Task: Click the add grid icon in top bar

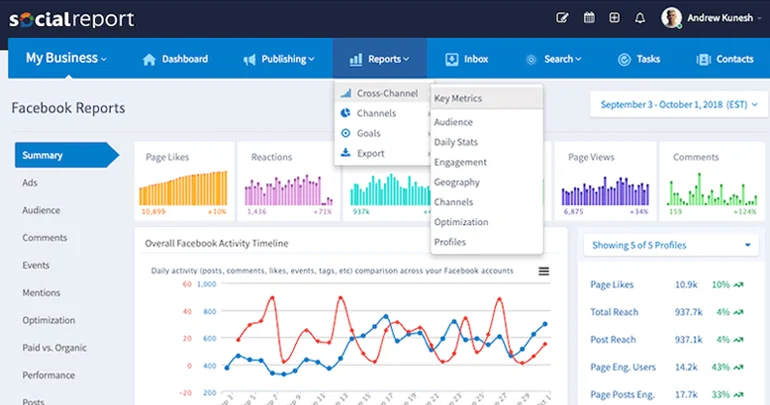Action: pyautogui.click(x=614, y=18)
